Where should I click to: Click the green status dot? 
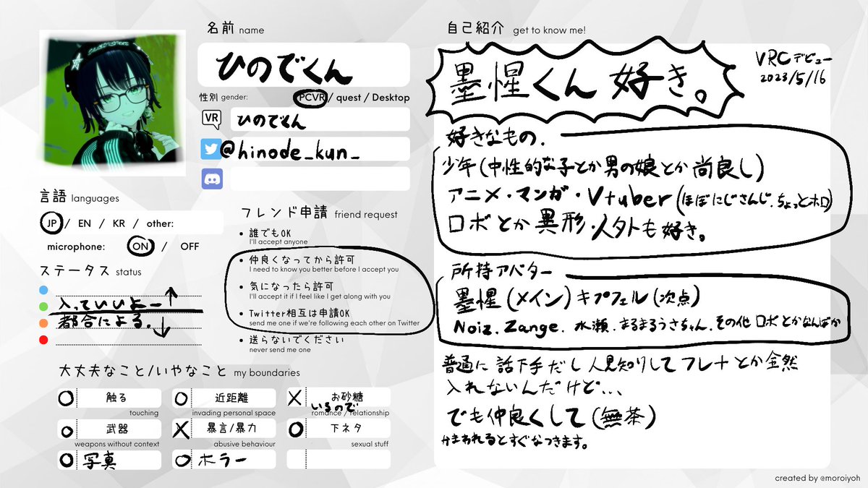pyautogui.click(x=43, y=307)
